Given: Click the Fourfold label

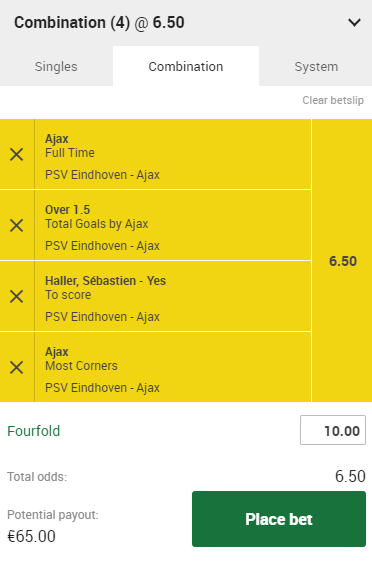Looking at the screenshot, I should [33, 431].
